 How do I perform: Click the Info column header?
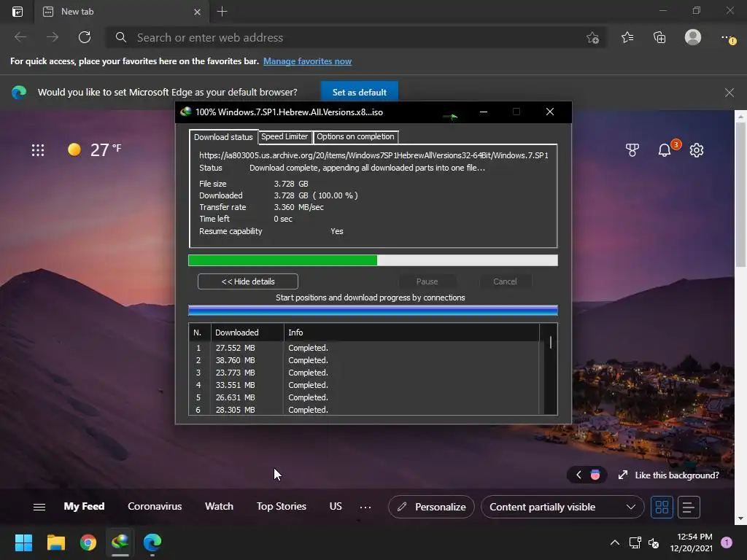pyautogui.click(x=411, y=332)
